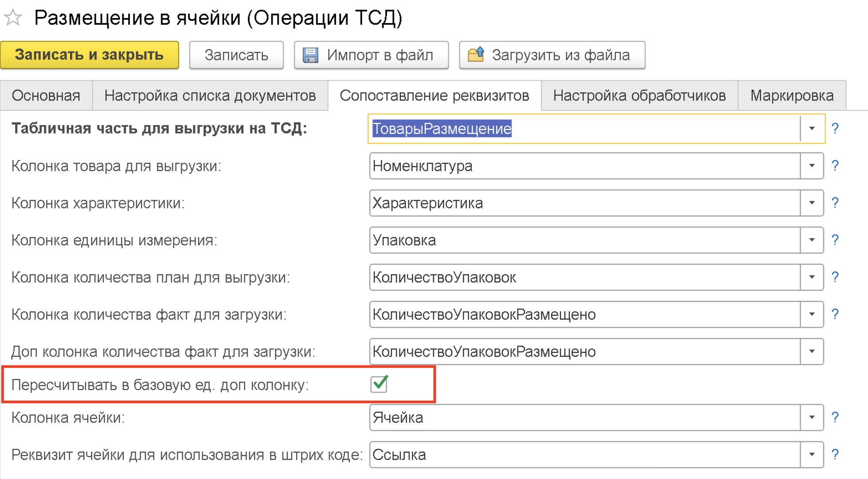This screenshot has width=868, height=479.
Task: Open the 'Маркировка' tab
Action: tap(792, 95)
